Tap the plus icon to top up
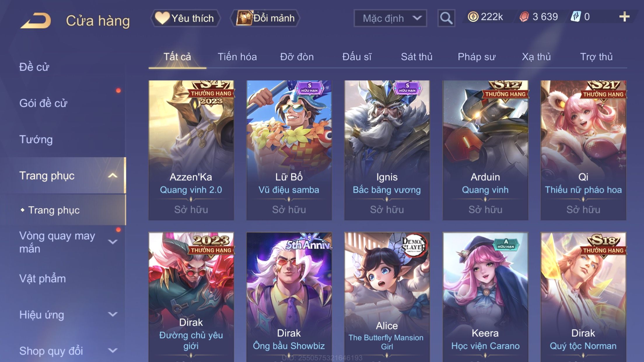Viewport: 644px width, 362px height. tap(624, 17)
